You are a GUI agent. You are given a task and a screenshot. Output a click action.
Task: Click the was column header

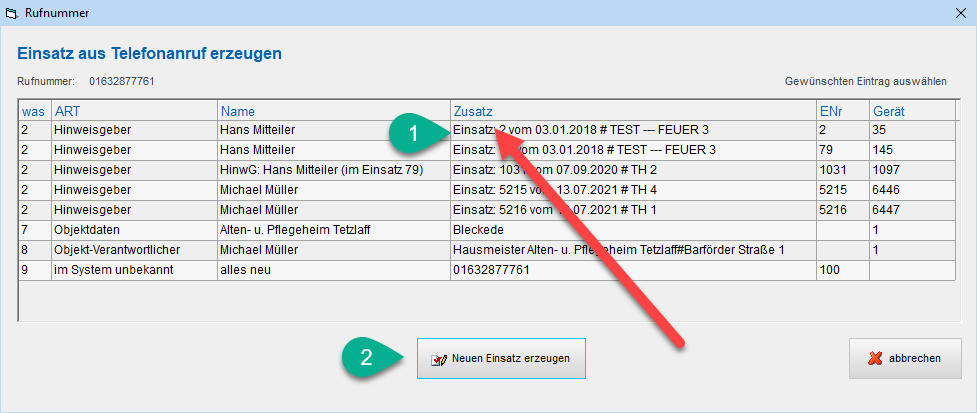coord(34,111)
